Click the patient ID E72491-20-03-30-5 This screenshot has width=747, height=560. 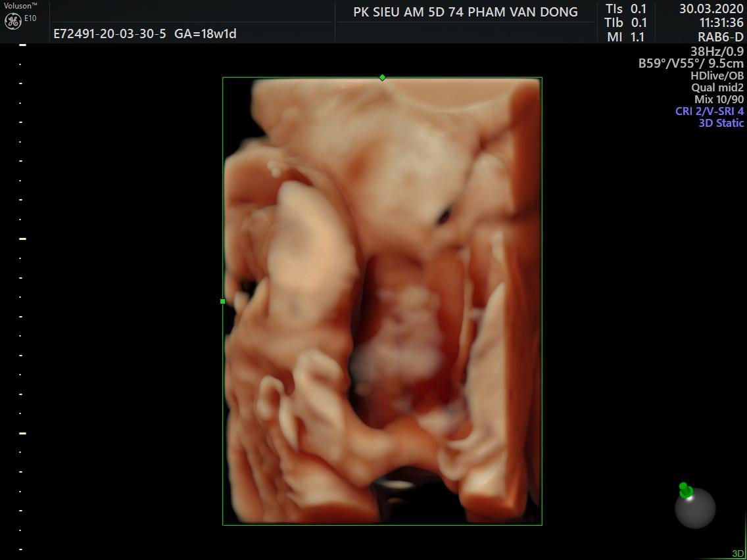point(110,34)
